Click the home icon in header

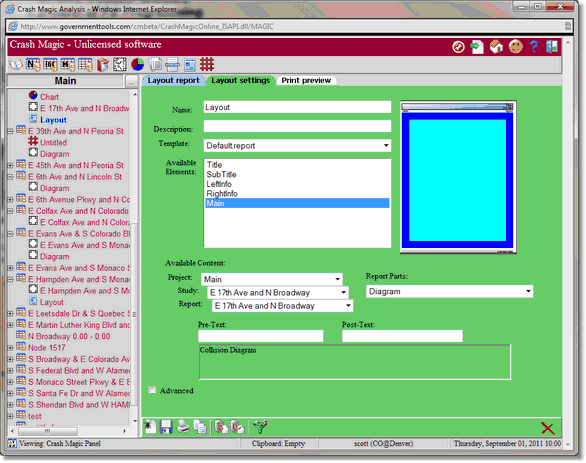[496, 47]
